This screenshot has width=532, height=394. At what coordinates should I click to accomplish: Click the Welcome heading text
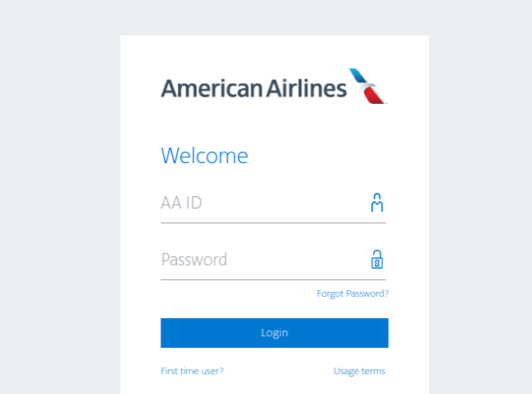204,156
